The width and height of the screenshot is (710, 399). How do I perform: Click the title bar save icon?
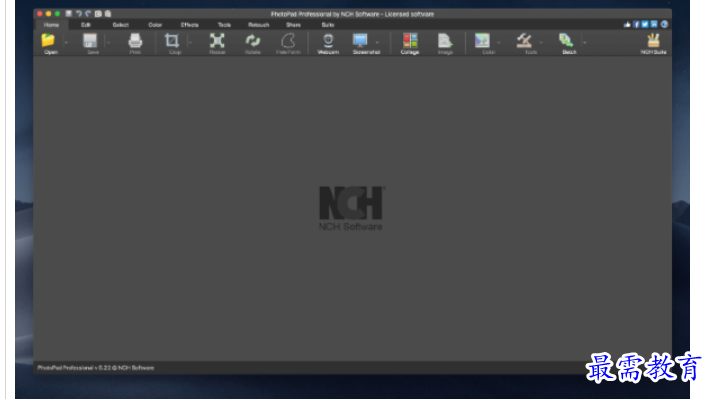coord(69,14)
